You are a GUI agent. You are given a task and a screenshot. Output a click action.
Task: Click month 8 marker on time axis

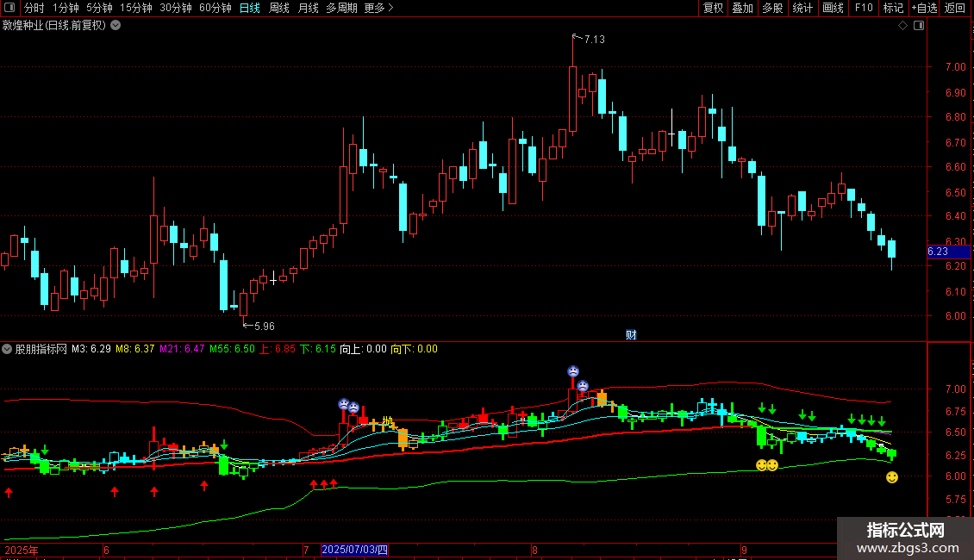coord(534,550)
